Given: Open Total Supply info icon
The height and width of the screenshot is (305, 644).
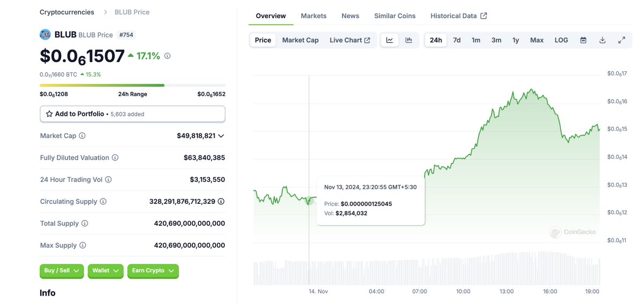Looking at the screenshot, I should 84,224.
